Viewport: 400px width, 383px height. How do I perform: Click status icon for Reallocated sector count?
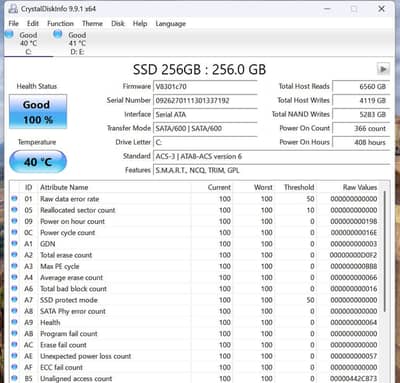click(14, 210)
